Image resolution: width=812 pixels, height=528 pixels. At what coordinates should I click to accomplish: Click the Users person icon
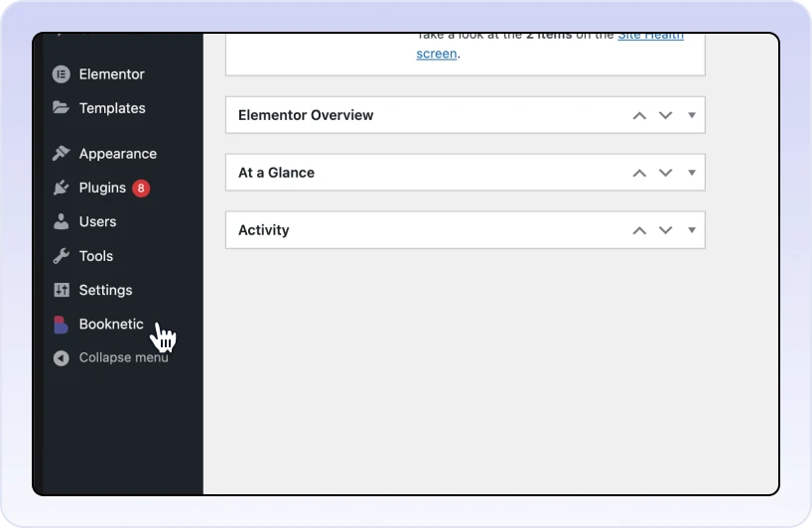62,221
